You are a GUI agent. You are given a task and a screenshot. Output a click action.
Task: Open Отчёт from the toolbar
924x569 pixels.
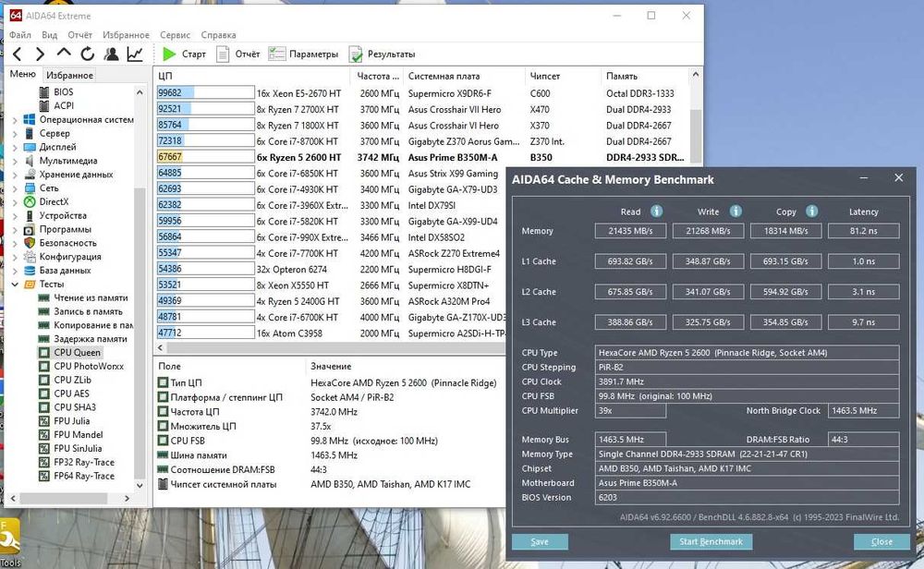coord(238,54)
